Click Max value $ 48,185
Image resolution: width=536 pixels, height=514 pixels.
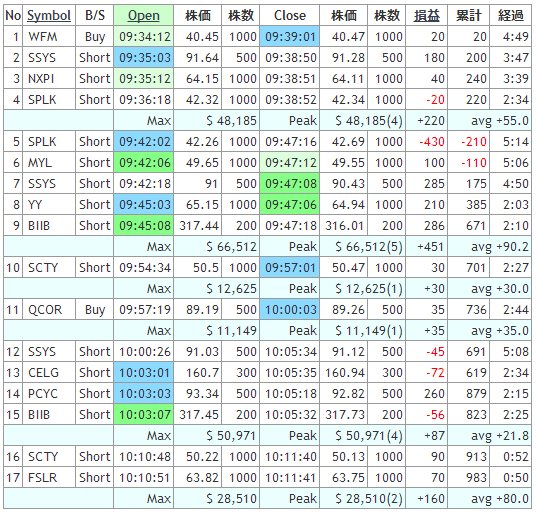[x=231, y=121]
